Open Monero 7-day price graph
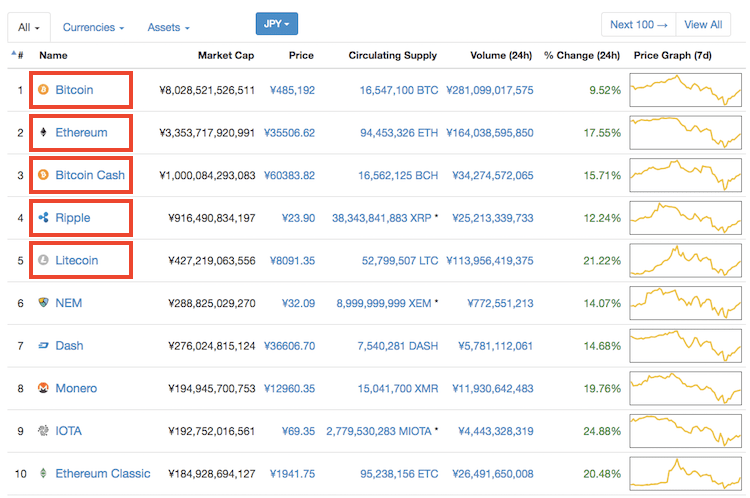Viewport: 750px width, 498px height. [685, 388]
